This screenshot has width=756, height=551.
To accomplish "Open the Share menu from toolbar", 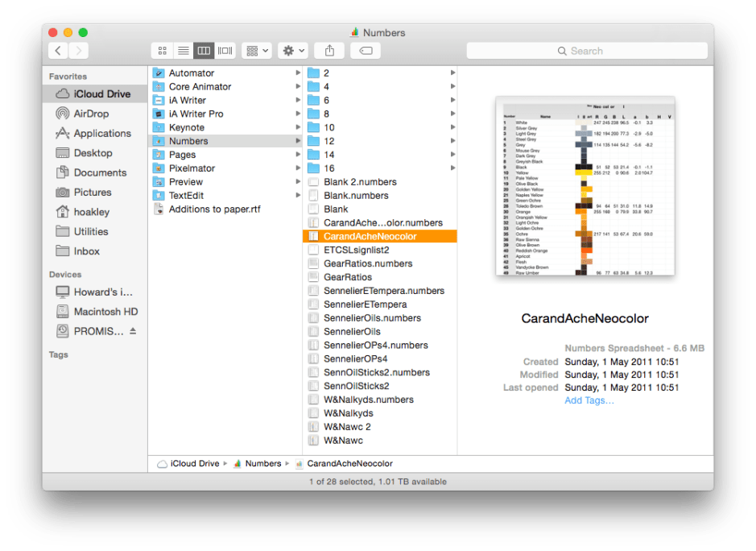I will pyautogui.click(x=328, y=50).
